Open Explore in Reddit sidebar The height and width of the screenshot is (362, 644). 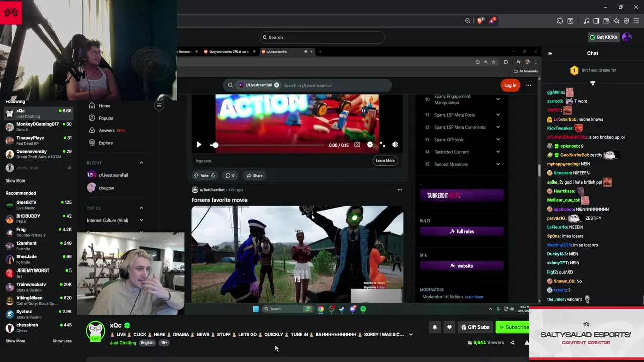point(101,143)
